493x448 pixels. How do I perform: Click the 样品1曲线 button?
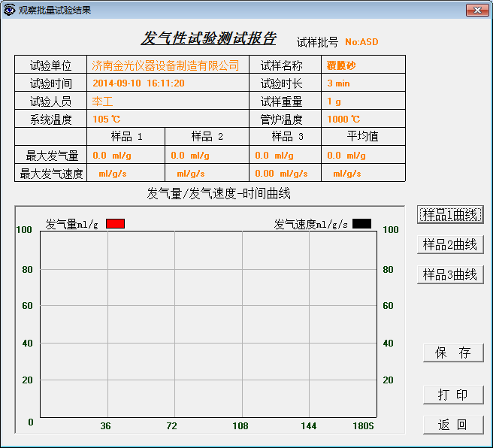point(450,215)
